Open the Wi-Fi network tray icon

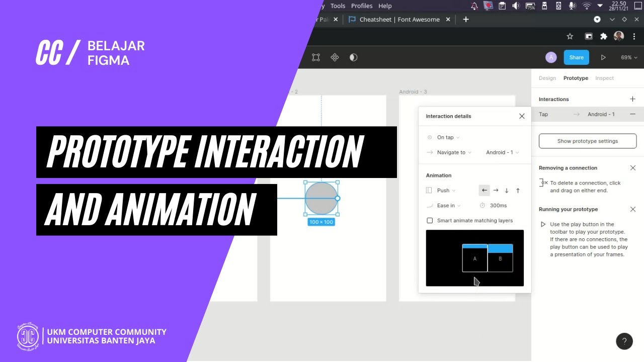click(x=587, y=6)
